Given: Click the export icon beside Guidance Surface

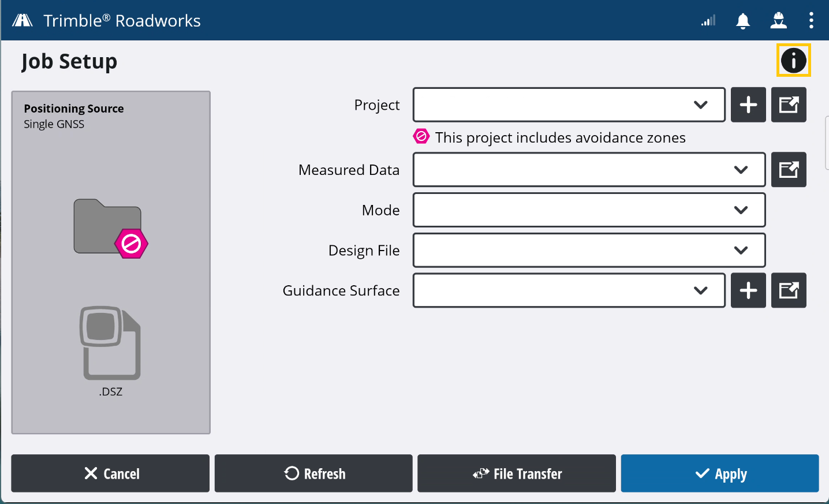Looking at the screenshot, I should point(789,290).
